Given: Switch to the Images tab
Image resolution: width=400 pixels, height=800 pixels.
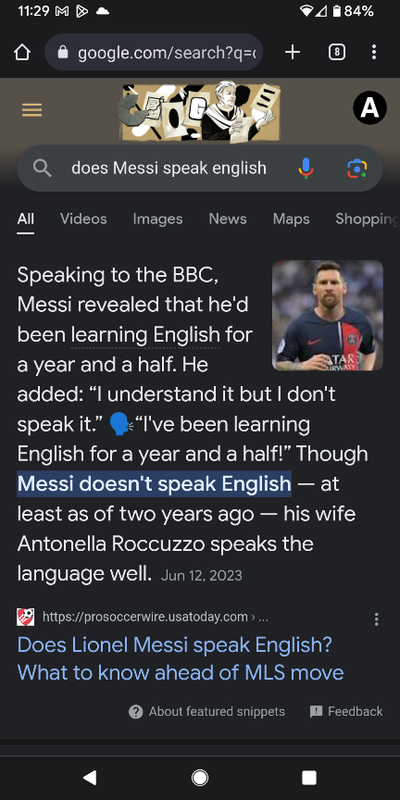Looking at the screenshot, I should point(158,219).
